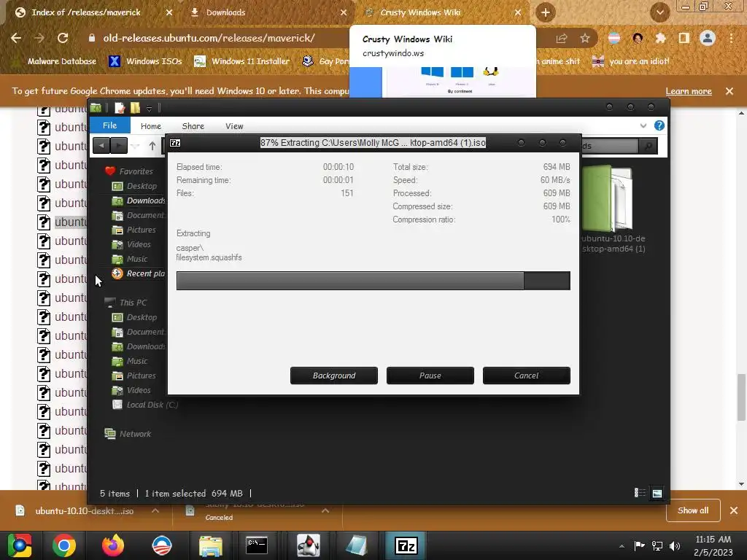
Task: Cancel the 7-Zip extraction
Action: click(527, 376)
